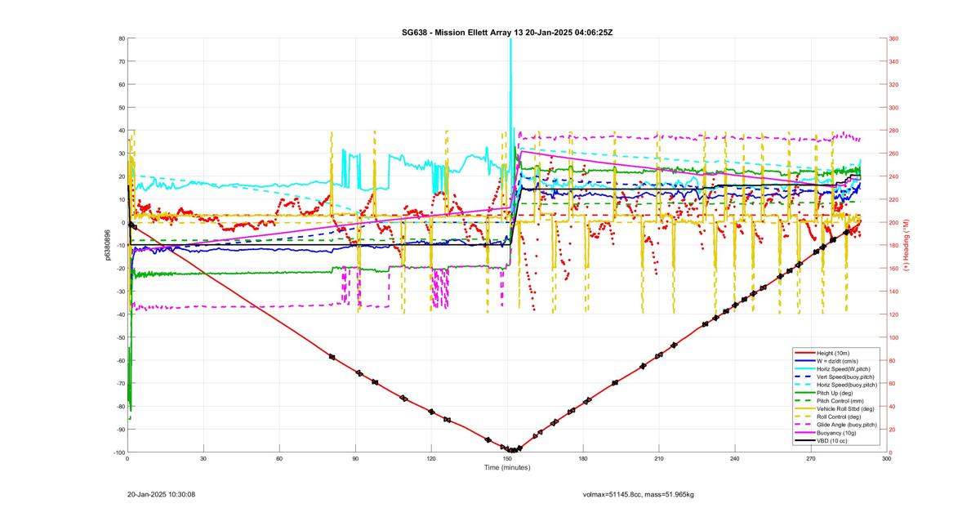Click the '150' tick on the Time axis

tap(507, 459)
